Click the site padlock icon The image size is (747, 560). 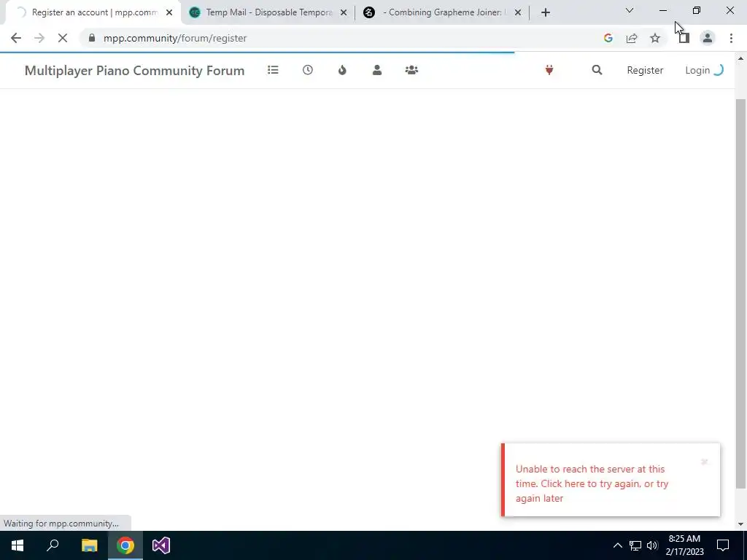92,38
